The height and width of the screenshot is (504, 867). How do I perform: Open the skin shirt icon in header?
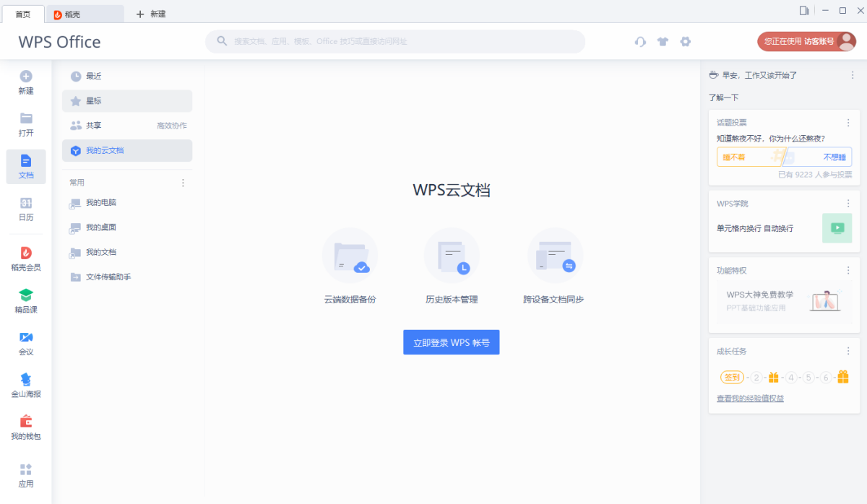pyautogui.click(x=663, y=42)
